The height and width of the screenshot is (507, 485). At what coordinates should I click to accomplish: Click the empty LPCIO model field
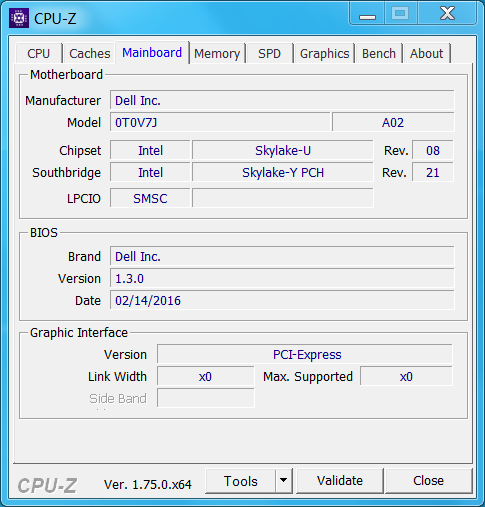(283, 198)
